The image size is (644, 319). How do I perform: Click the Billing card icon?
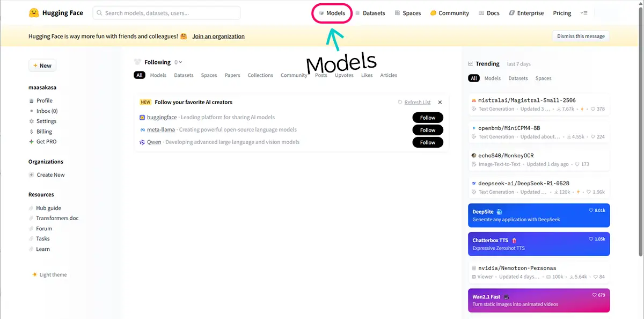[x=32, y=132]
